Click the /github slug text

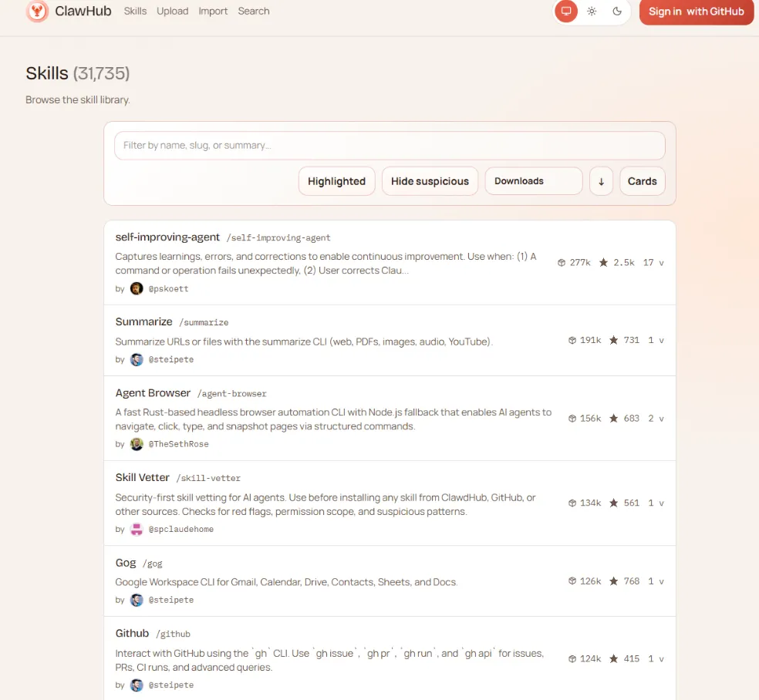(x=173, y=634)
